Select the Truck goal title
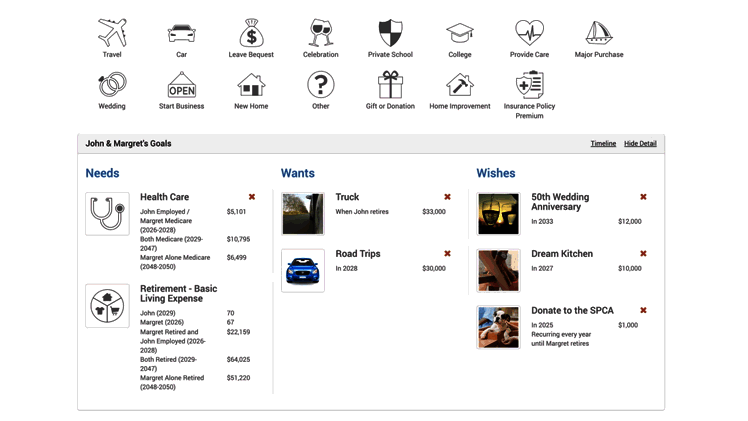The image size is (748, 421). click(x=347, y=197)
